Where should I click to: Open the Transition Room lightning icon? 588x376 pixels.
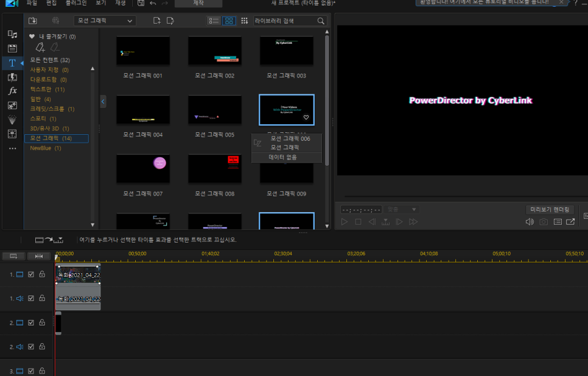pos(12,77)
